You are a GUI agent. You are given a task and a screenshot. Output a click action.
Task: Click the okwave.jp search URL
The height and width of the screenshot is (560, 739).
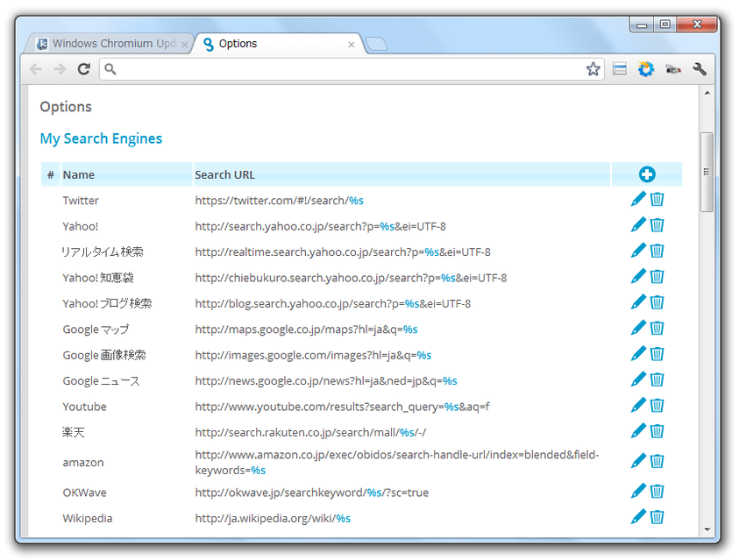pos(311,493)
